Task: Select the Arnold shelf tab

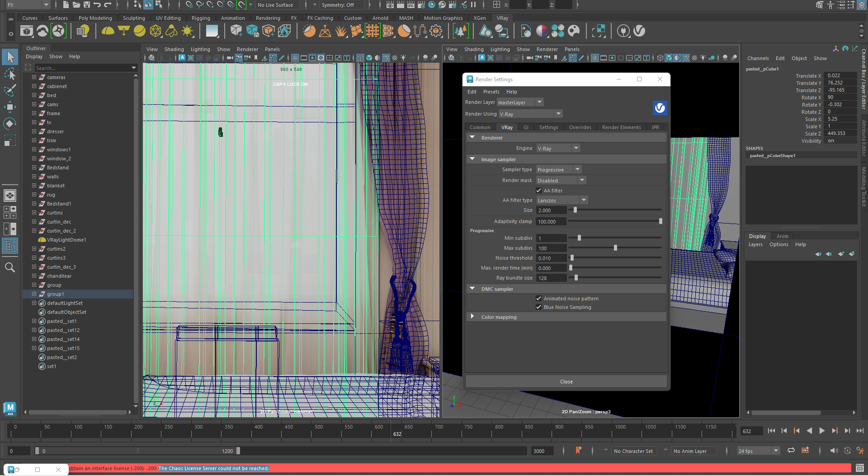Action: [x=380, y=18]
